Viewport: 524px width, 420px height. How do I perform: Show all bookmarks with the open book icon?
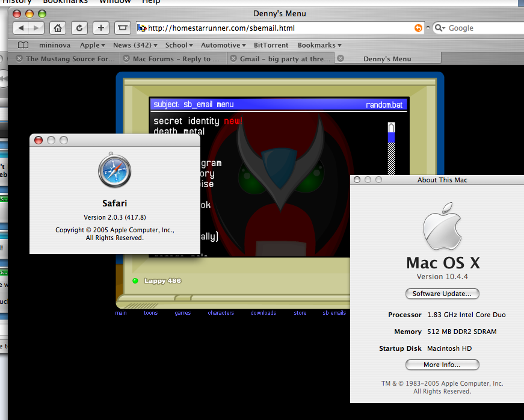(x=23, y=45)
